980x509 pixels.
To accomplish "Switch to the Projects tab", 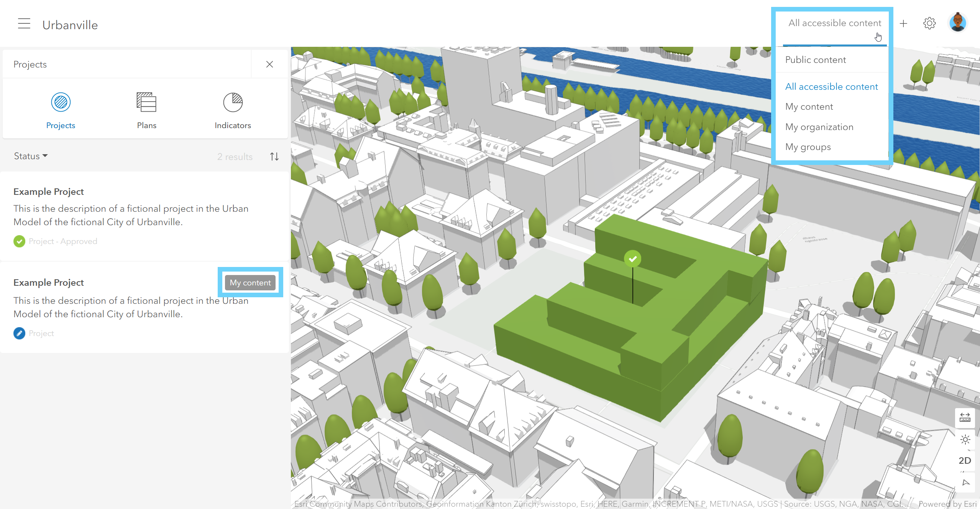I will (61, 109).
